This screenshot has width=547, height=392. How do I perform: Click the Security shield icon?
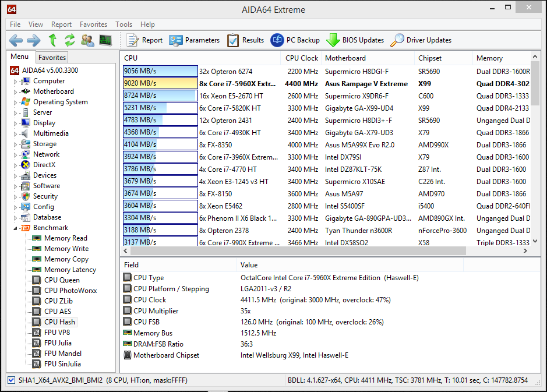coord(26,196)
